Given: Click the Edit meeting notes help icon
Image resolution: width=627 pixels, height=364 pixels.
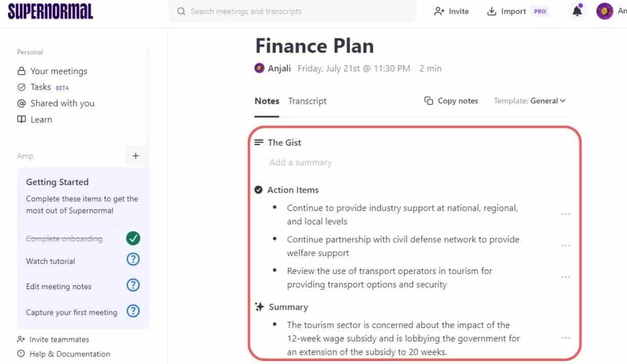Looking at the screenshot, I should [133, 285].
